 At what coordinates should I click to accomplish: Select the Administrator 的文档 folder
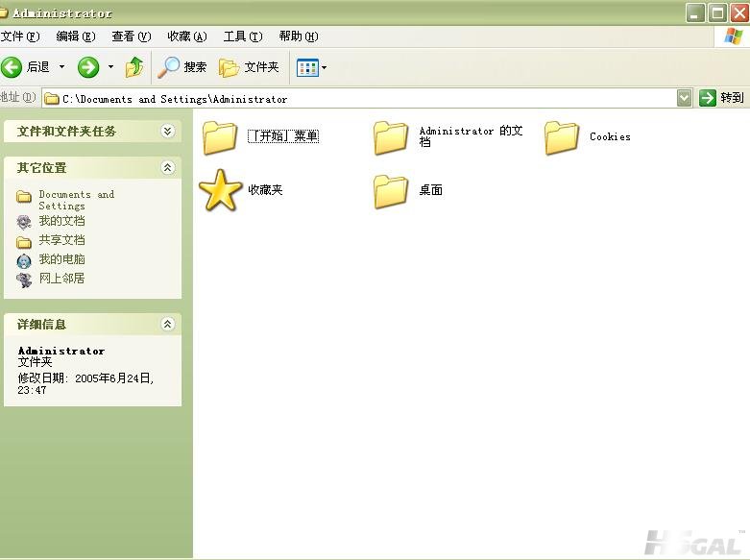pos(391,137)
